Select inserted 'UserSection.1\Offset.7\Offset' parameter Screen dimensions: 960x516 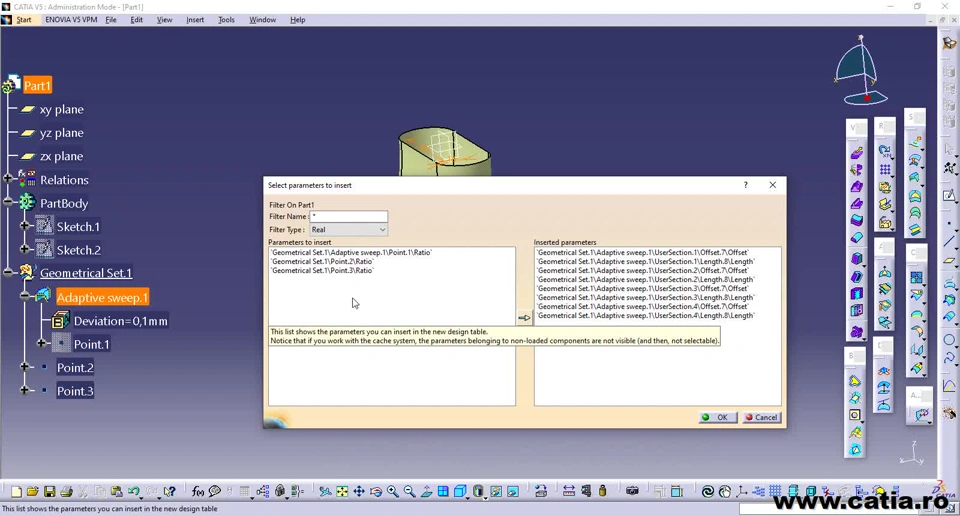click(x=642, y=252)
